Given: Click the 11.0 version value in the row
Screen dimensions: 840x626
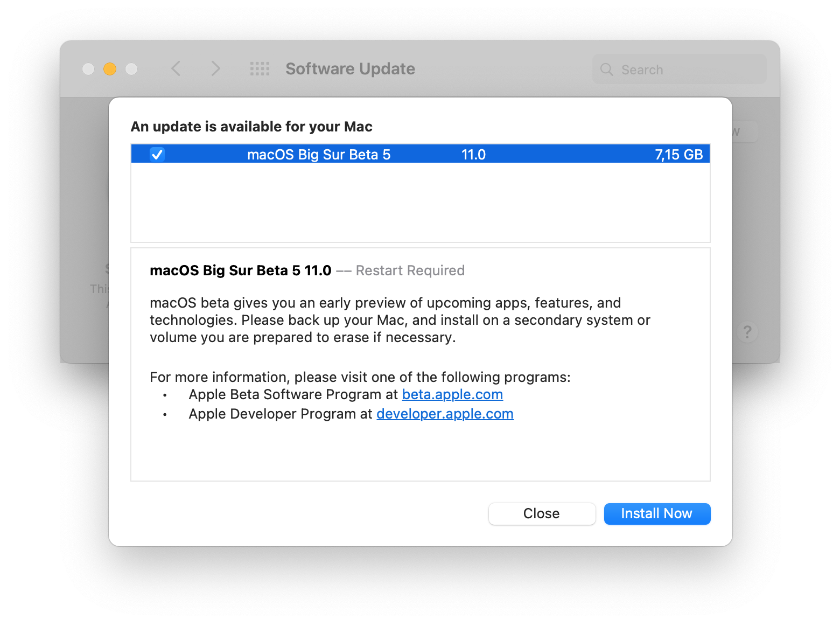Looking at the screenshot, I should 473,155.
